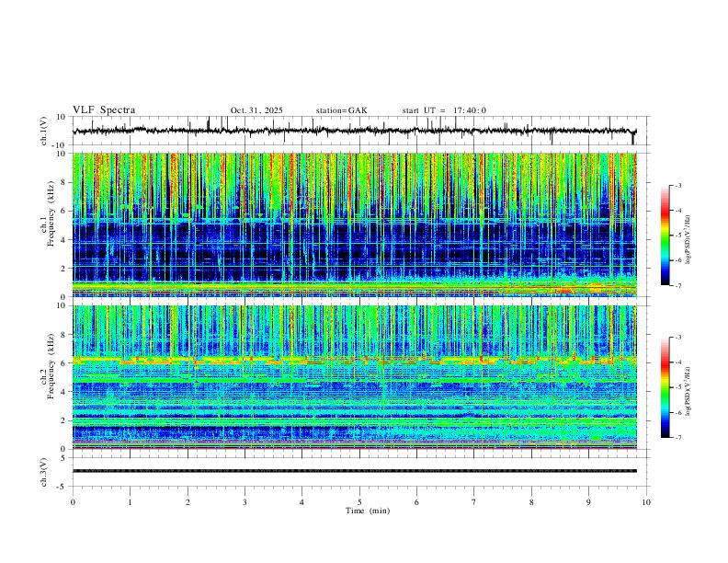Click the "4" kHz tick on ch.1 frequency axis

64,240
